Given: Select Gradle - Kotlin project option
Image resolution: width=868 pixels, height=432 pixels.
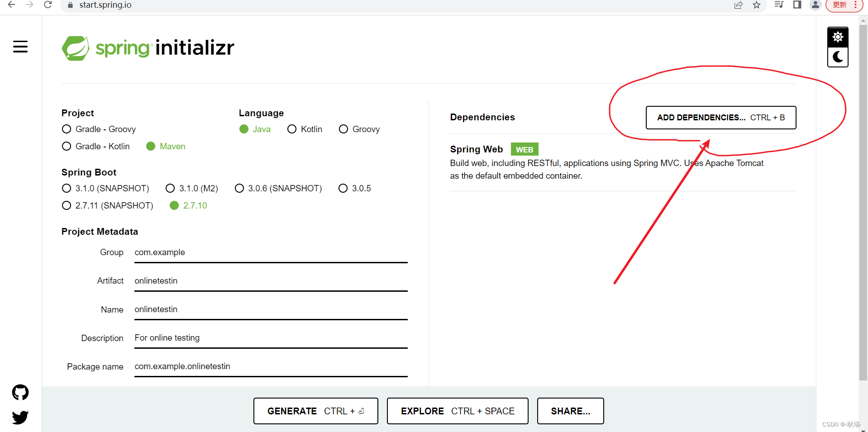Looking at the screenshot, I should tap(95, 147).
